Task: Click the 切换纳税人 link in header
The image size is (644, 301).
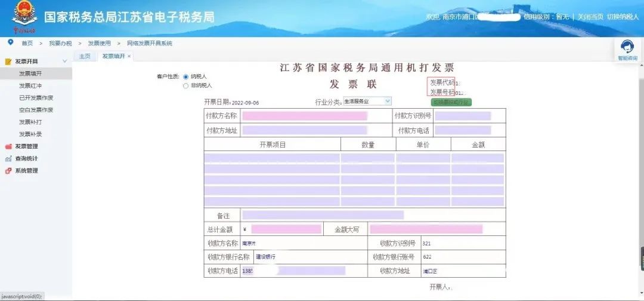Action: click(623, 17)
